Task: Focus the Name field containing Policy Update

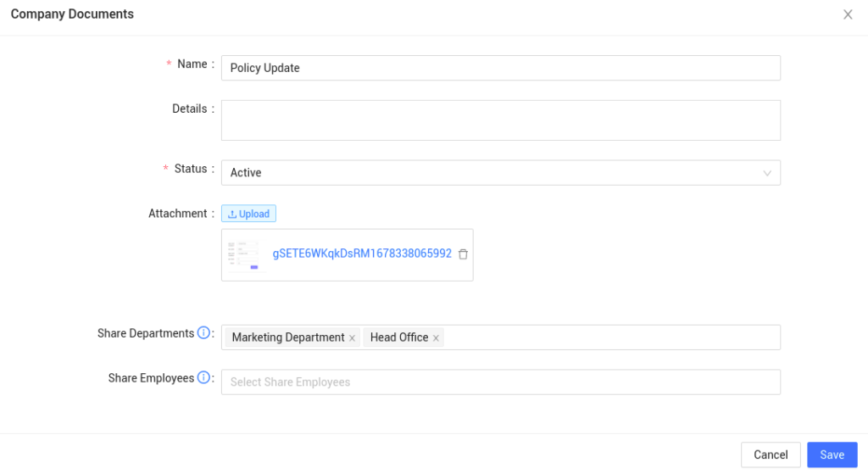Action: pos(500,68)
